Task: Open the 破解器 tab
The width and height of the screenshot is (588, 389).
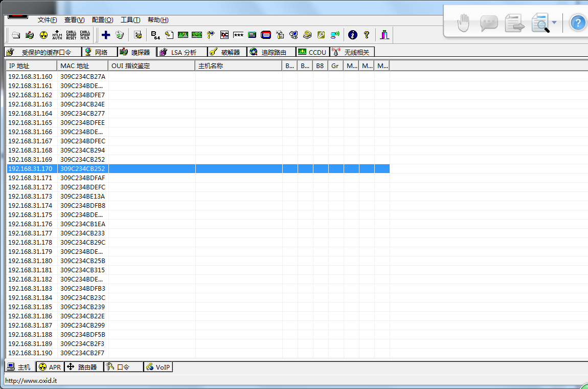Action: tap(227, 52)
